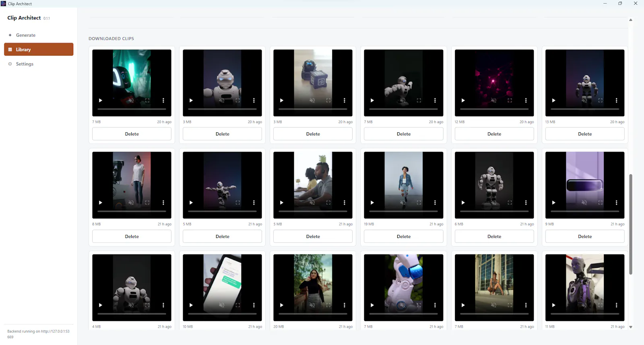Click the library vertical scrollbar thumb

tap(631, 224)
